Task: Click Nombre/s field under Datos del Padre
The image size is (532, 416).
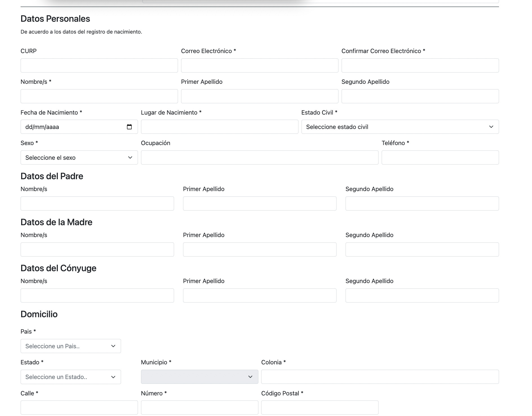Action: 97,203
